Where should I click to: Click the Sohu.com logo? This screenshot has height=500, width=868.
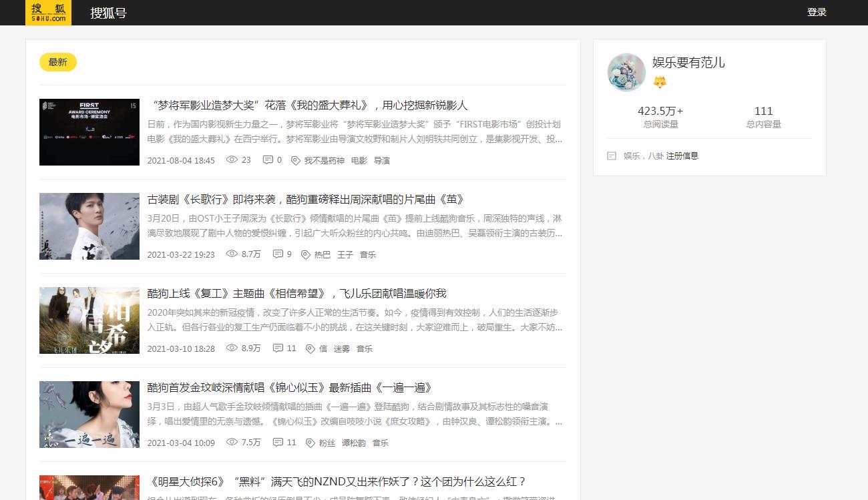(x=48, y=13)
